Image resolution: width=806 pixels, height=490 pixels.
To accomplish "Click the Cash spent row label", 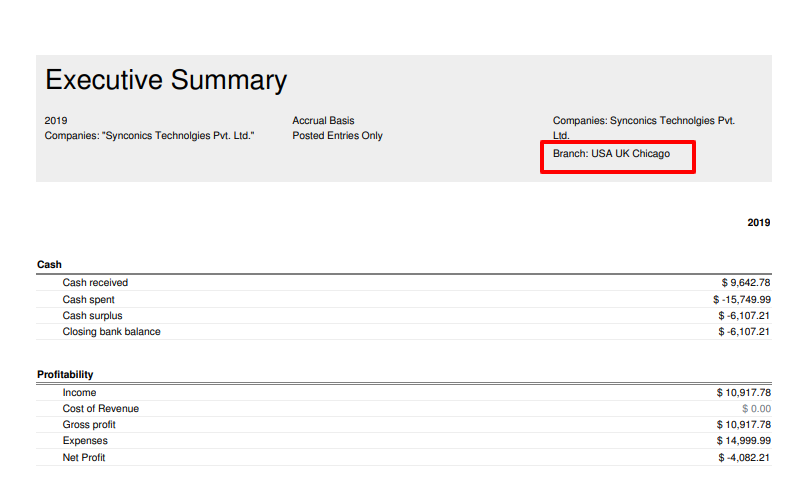I will point(88,300).
